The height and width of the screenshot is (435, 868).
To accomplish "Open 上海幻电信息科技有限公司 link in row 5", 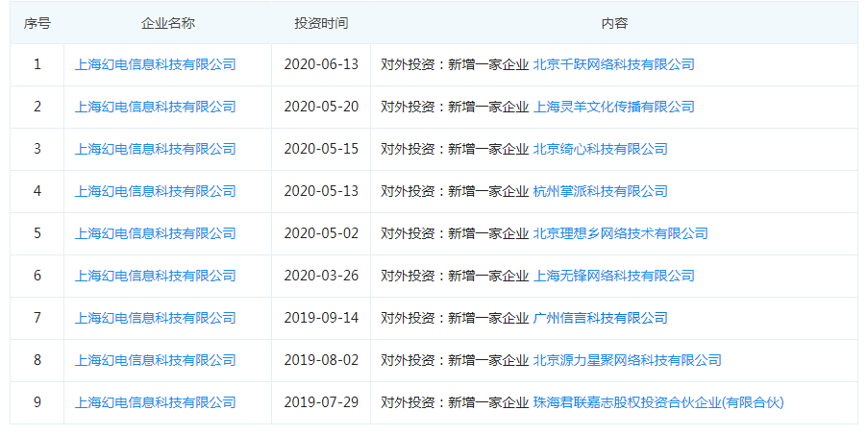I will pyautogui.click(x=155, y=233).
